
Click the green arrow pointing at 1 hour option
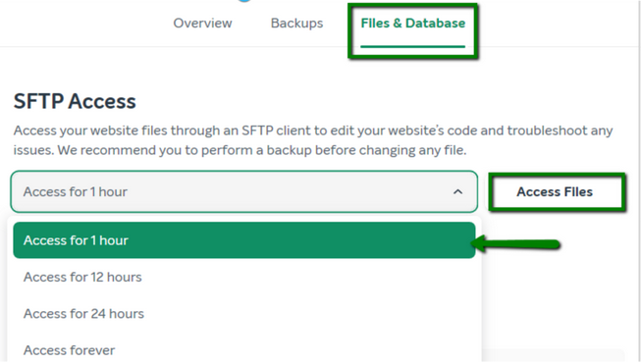pyautogui.click(x=515, y=244)
